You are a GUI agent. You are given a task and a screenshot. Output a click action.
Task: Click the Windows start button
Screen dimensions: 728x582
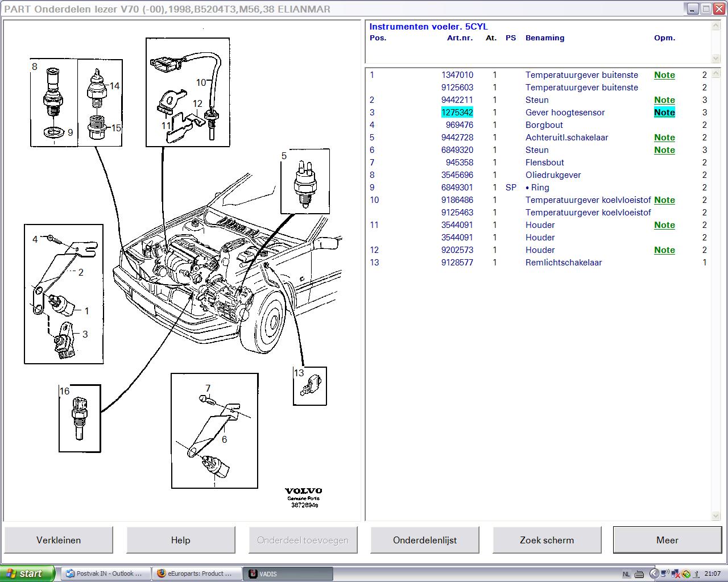click(x=27, y=573)
